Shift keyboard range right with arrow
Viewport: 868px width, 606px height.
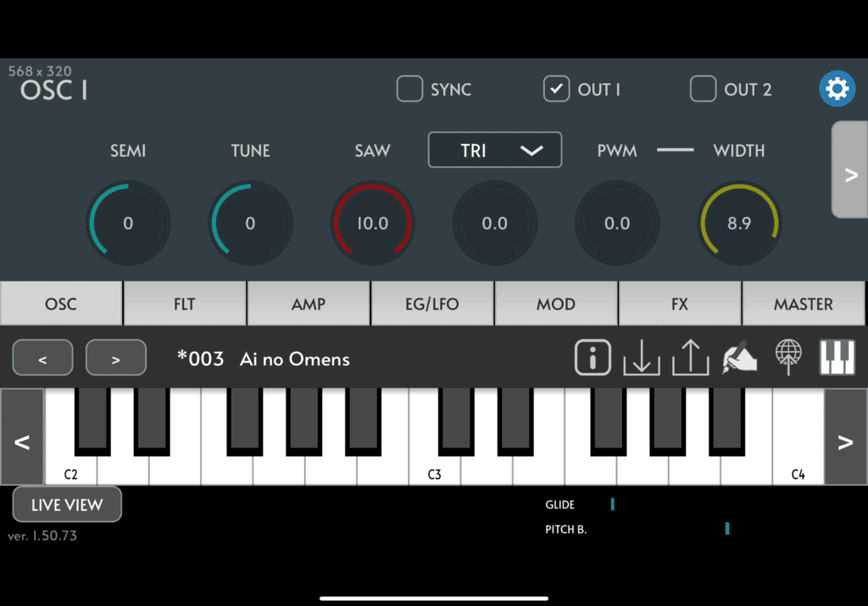tap(845, 437)
